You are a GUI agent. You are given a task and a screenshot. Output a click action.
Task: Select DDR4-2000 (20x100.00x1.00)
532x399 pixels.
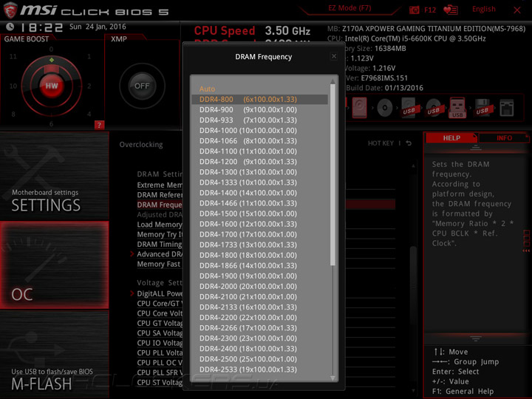click(x=259, y=287)
